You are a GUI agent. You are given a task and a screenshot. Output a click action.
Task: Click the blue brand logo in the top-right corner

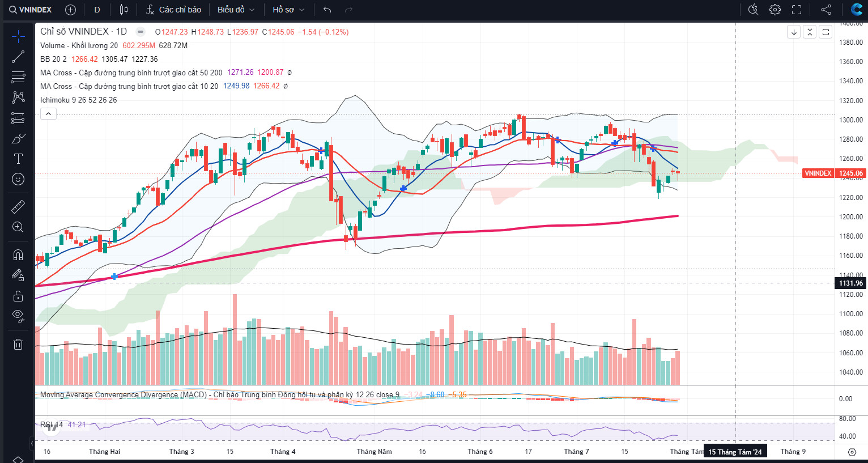[857, 10]
